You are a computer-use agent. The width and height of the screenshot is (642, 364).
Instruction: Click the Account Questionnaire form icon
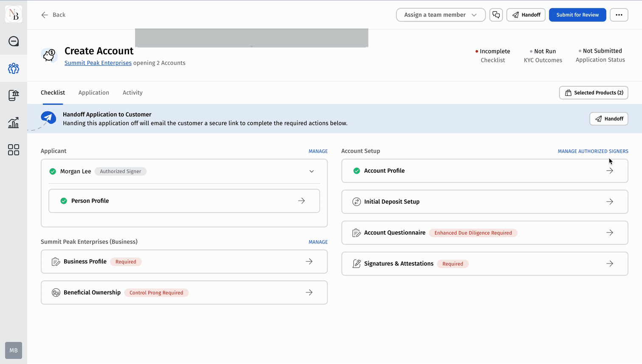357,233
